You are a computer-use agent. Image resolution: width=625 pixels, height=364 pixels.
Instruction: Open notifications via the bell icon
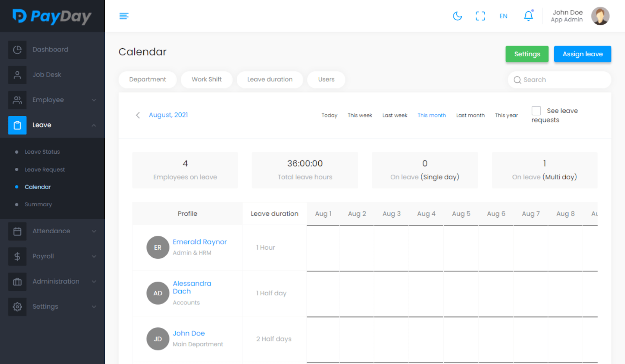[528, 16]
